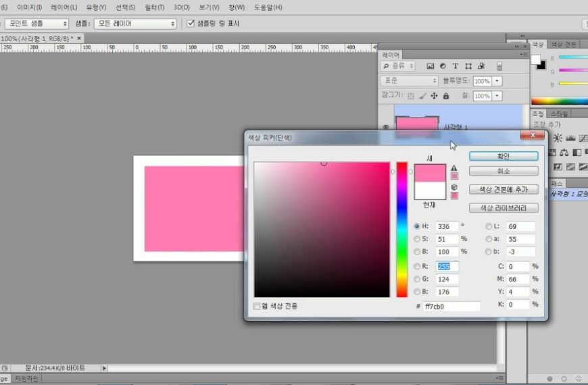
Task: Open the 타임라인 tab
Action: click(26, 379)
